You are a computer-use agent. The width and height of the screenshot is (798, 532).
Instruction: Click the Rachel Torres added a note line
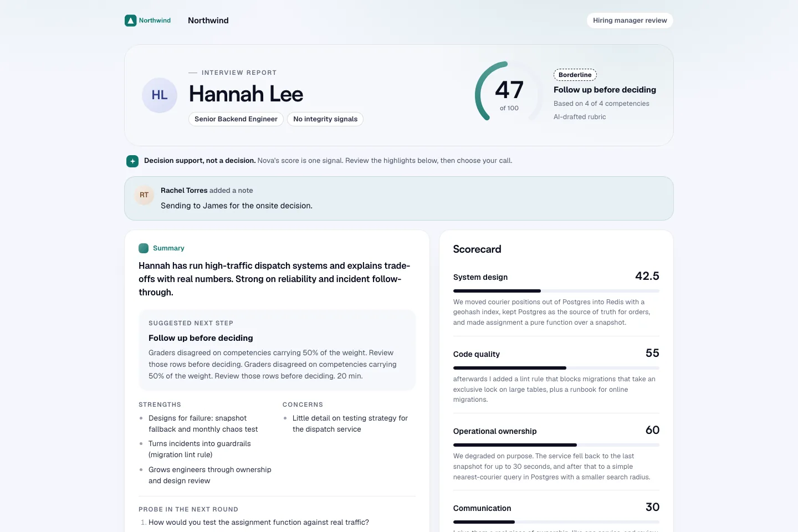pos(207,191)
